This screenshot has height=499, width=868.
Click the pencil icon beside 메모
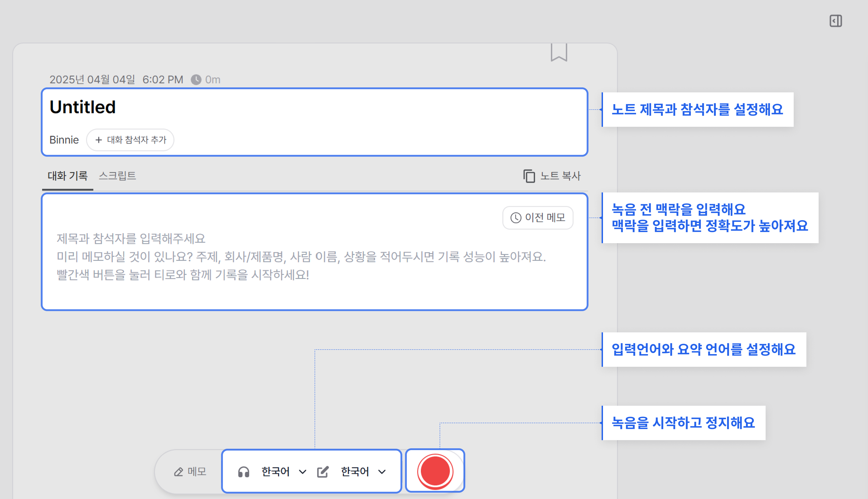pyautogui.click(x=178, y=472)
